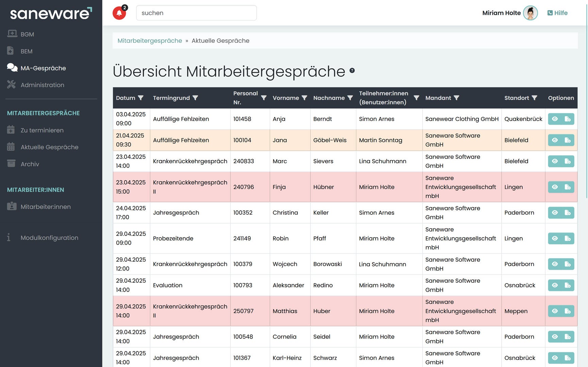This screenshot has height=367, width=588.
Task: Click document icon in Christina Keller row
Action: (568, 213)
